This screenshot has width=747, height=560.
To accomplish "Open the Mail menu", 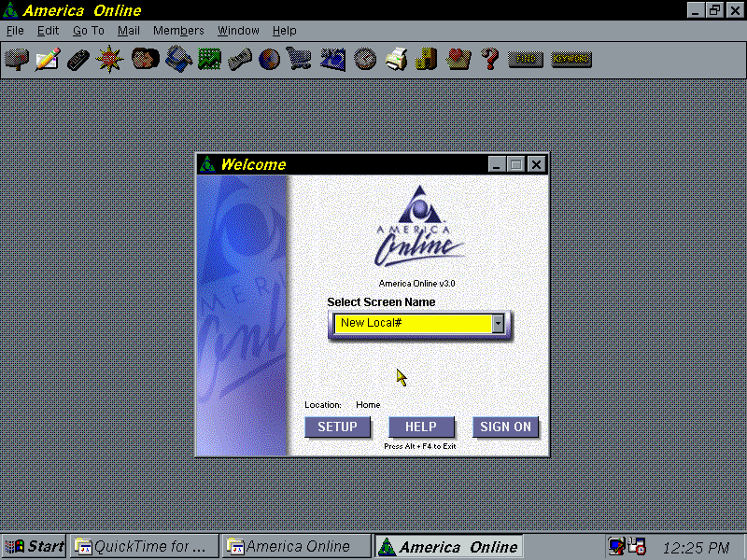I will [128, 31].
